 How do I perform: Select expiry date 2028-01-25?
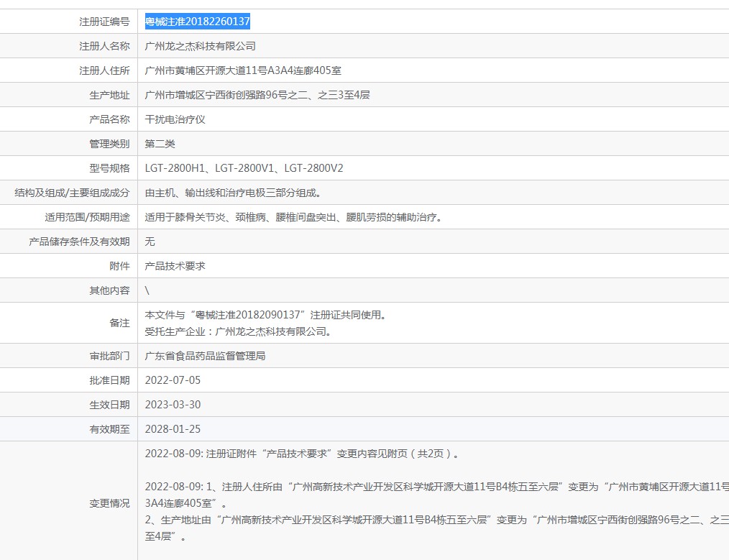173,429
